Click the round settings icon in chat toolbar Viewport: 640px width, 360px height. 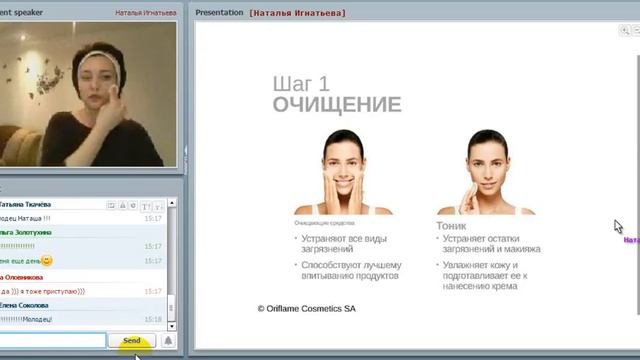coord(133,205)
